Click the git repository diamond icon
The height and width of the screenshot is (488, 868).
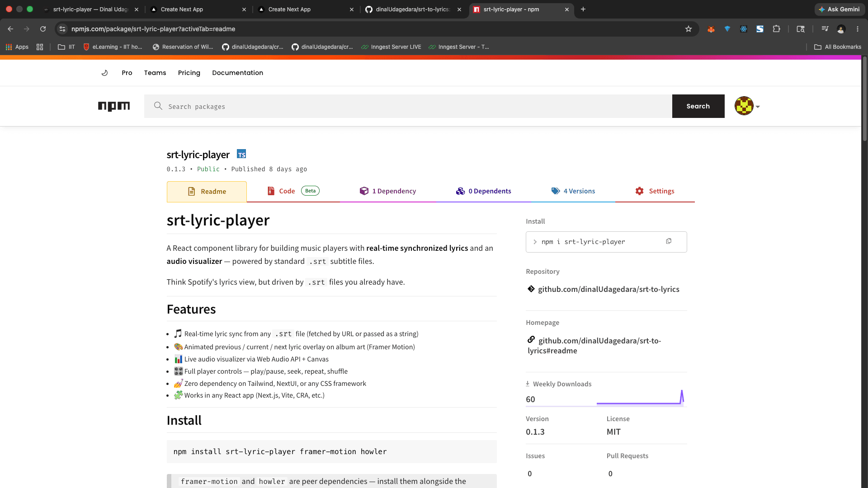click(x=531, y=289)
